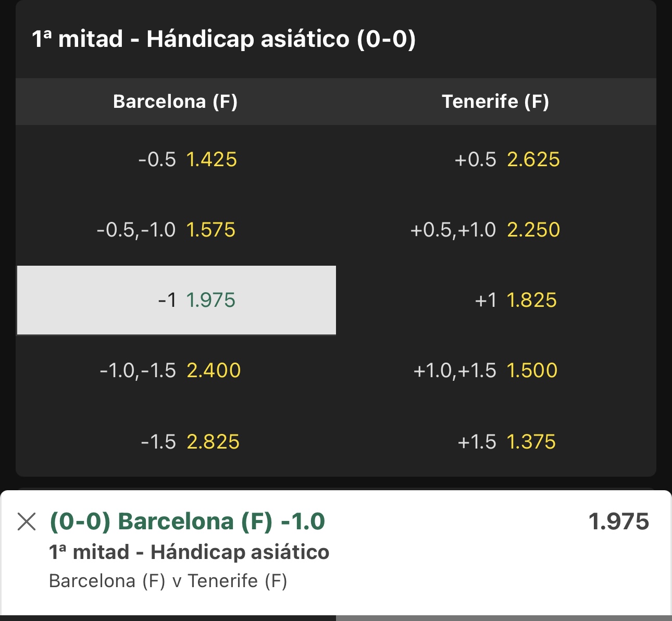Deselect highlighted Barcelona -1 at 1.975
672x621 pixels.
(176, 300)
